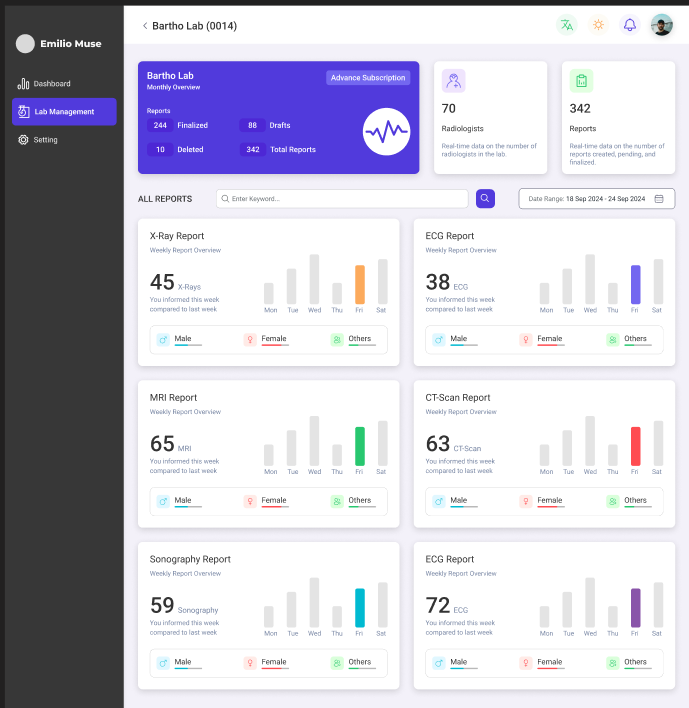Select Lab Management in the sidebar

coord(63,112)
